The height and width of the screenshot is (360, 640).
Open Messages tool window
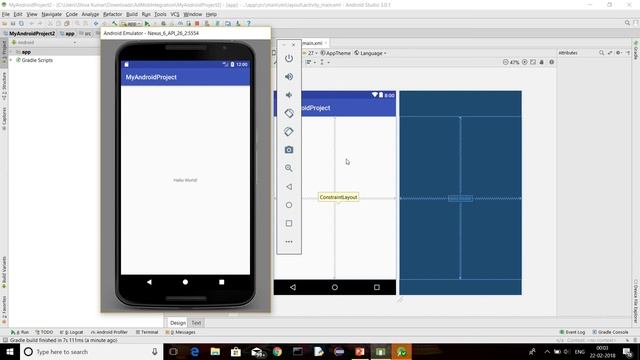coord(180,332)
